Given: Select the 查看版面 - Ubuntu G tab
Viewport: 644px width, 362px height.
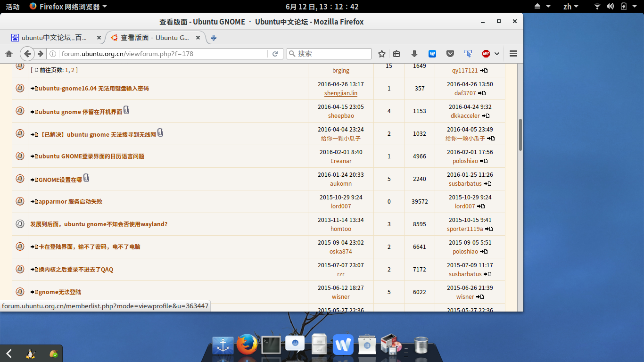Looking at the screenshot, I should (156, 38).
